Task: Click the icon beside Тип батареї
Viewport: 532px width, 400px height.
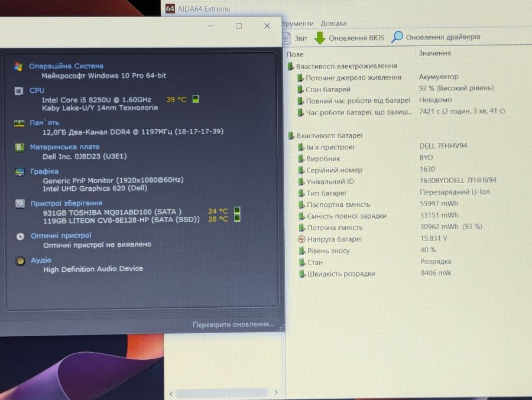Action: (301, 193)
